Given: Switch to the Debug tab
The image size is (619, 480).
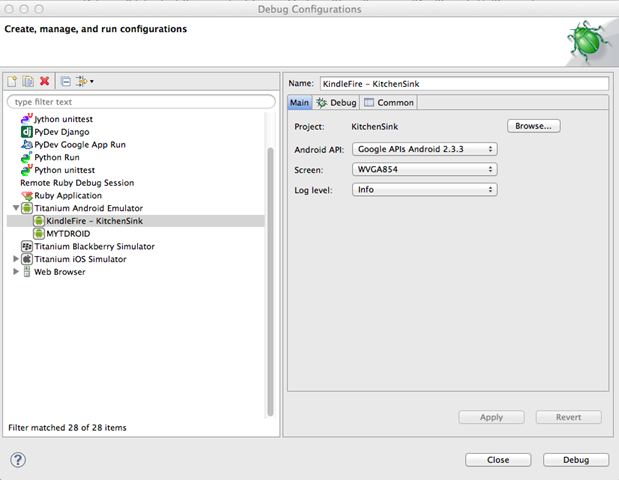Looking at the screenshot, I should pos(336,103).
